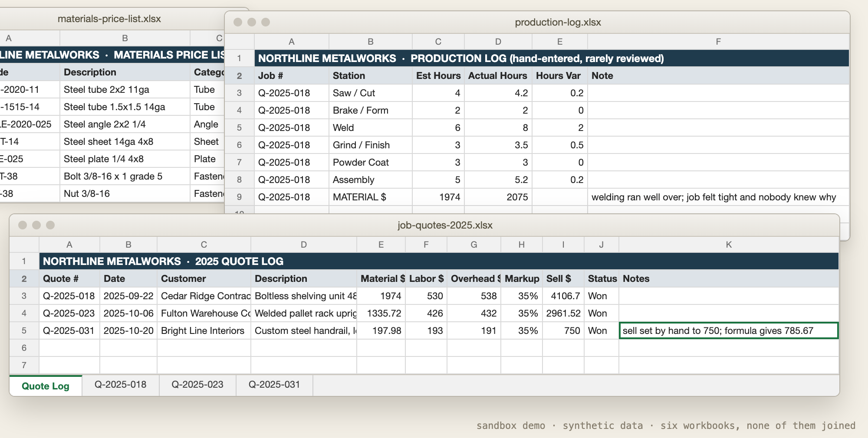The width and height of the screenshot is (868, 438).
Task: Minimize the production-log.xlsx window
Action: [252, 22]
